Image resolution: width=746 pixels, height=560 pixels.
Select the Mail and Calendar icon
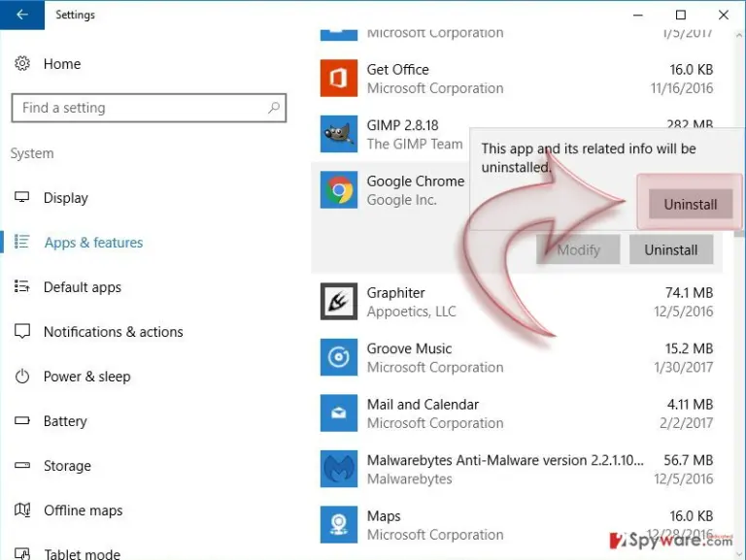[x=339, y=412]
